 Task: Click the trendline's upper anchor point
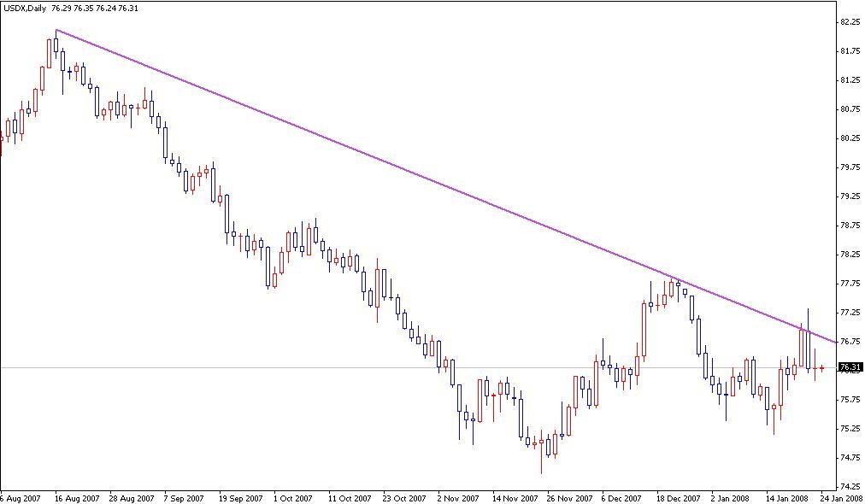click(56, 29)
